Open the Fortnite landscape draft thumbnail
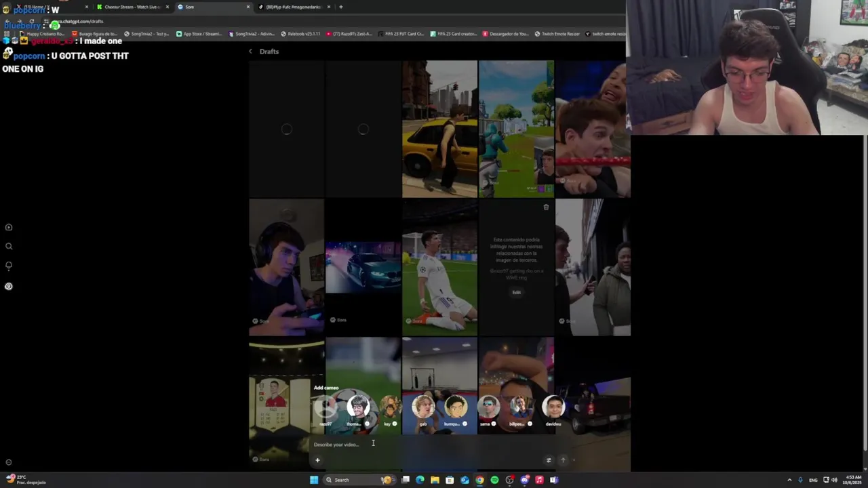This screenshot has height=488, width=868. [x=516, y=129]
